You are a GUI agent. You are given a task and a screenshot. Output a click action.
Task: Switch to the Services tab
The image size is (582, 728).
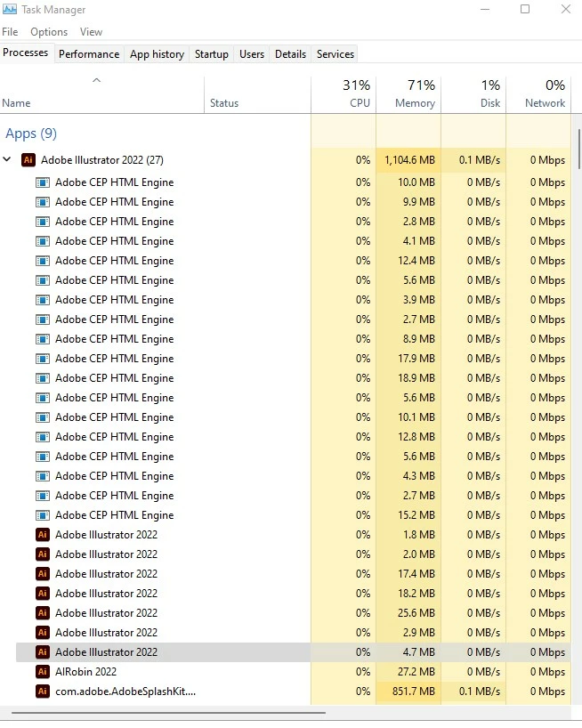[x=335, y=54]
